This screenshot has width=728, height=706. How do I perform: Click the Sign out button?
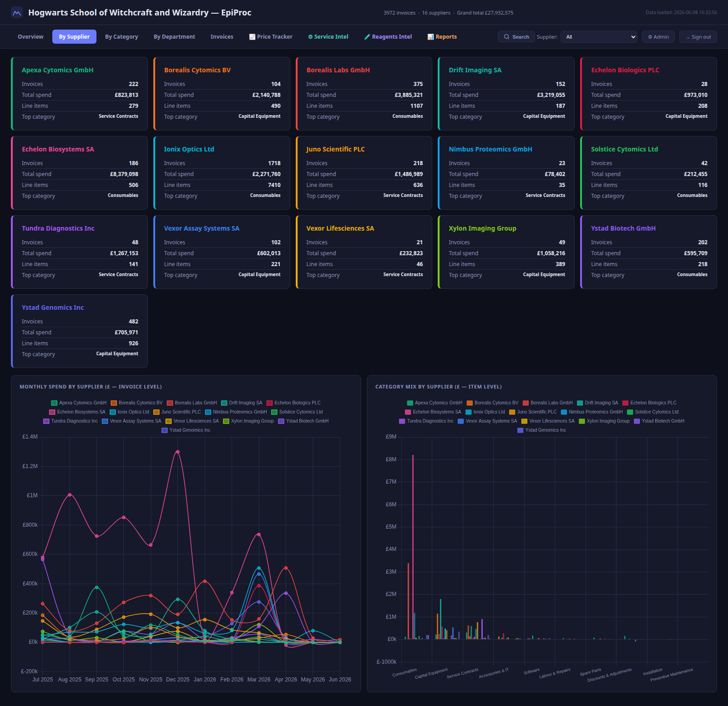coord(698,37)
